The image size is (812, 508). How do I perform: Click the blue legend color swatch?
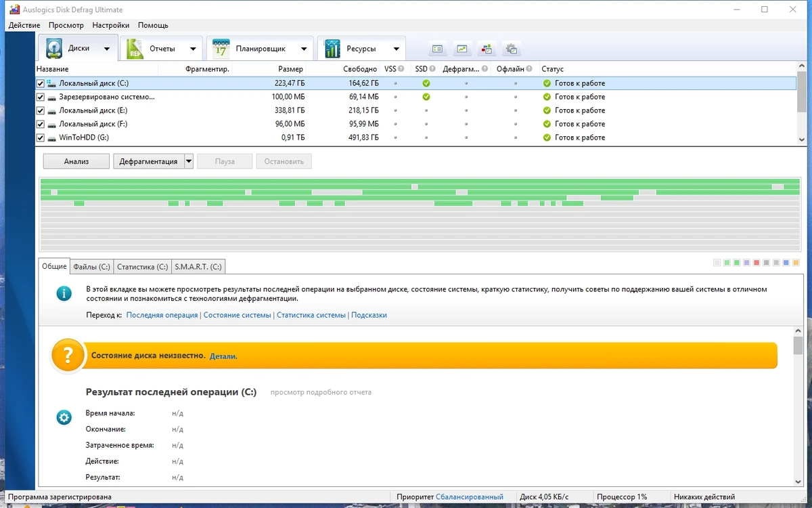click(786, 263)
